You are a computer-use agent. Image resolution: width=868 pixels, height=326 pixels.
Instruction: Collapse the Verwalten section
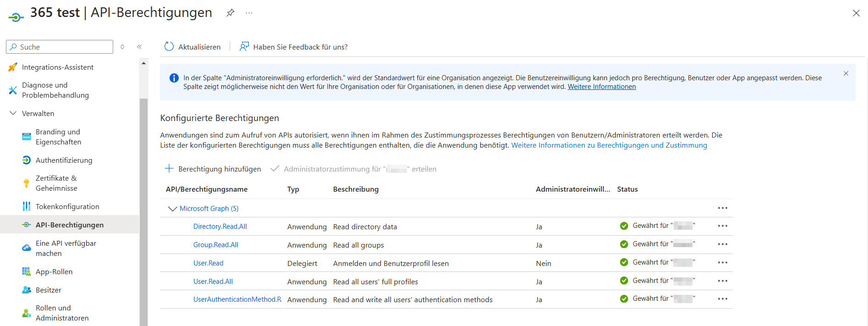[x=13, y=113]
